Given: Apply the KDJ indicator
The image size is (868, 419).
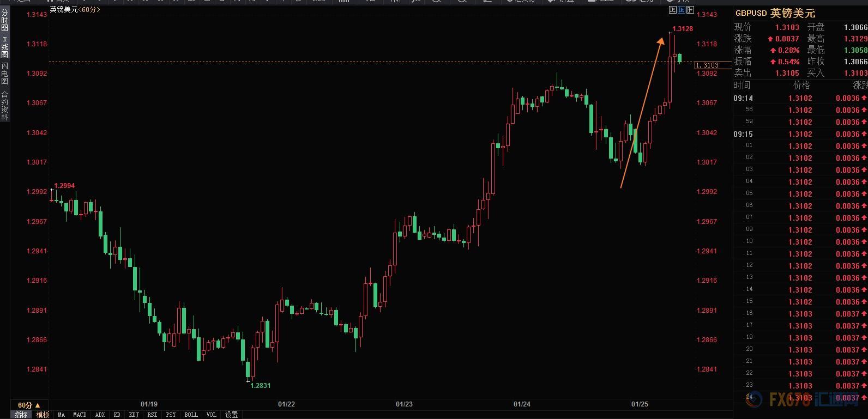Looking at the screenshot, I should [x=134, y=415].
